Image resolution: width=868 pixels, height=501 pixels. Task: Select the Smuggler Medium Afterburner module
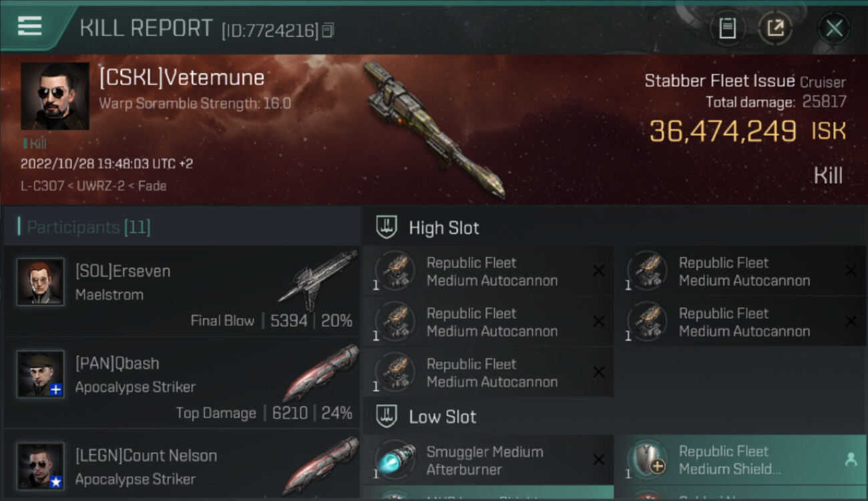(488, 460)
